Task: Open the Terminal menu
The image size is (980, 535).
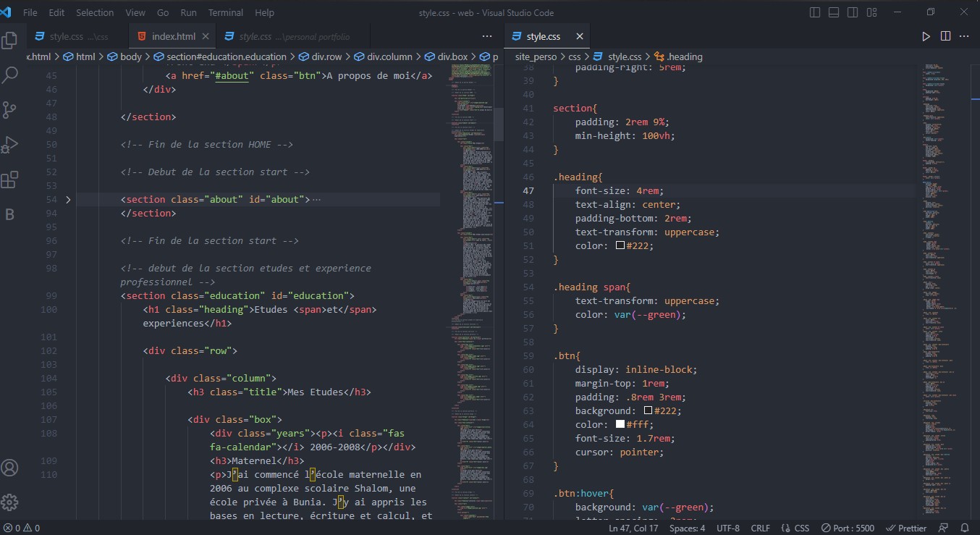Action: coord(226,12)
